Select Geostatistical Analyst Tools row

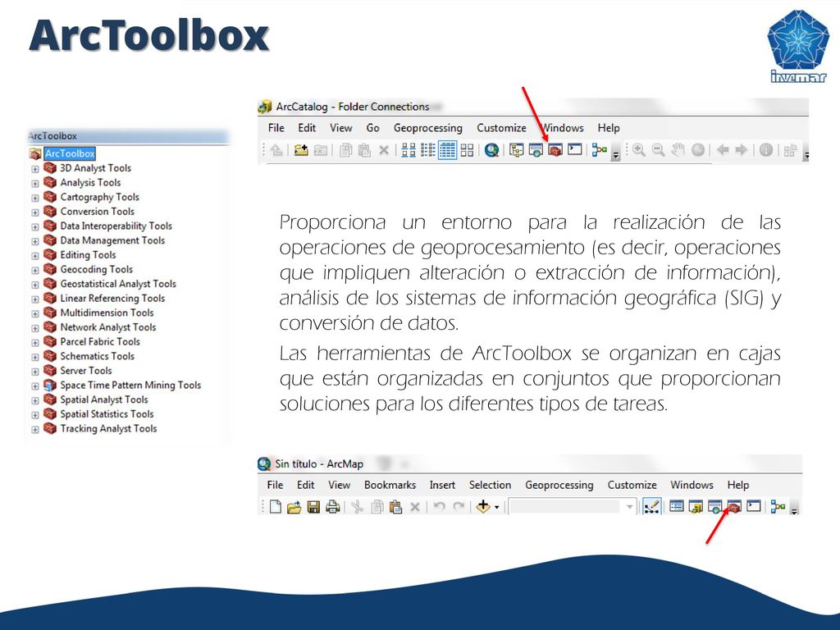[x=118, y=284]
